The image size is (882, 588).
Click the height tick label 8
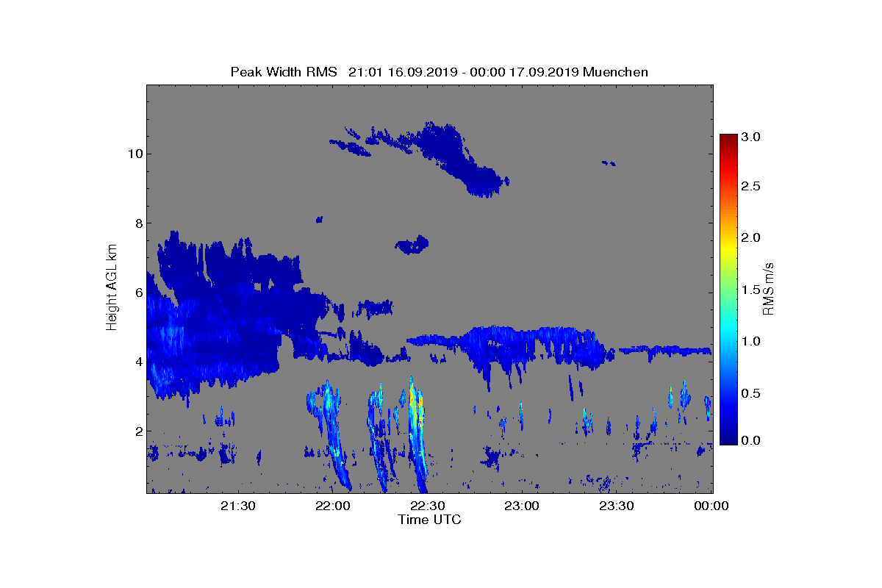pos(138,223)
